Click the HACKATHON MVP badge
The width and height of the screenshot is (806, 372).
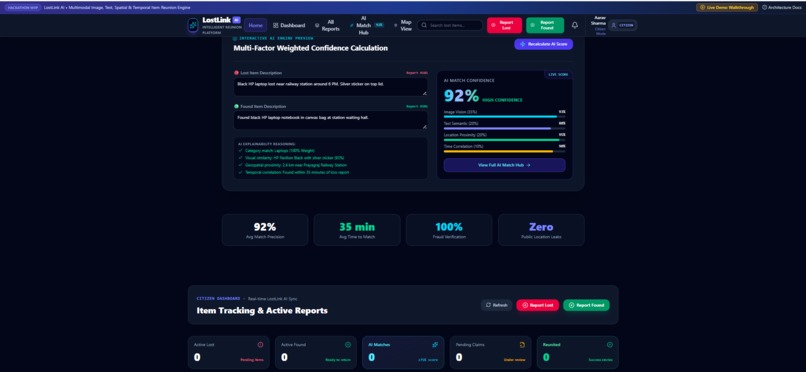click(x=23, y=8)
